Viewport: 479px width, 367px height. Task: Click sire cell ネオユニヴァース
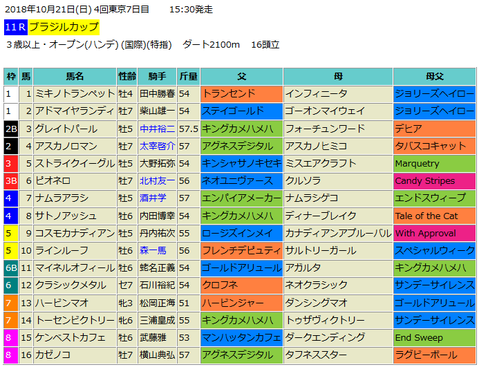[242, 181]
